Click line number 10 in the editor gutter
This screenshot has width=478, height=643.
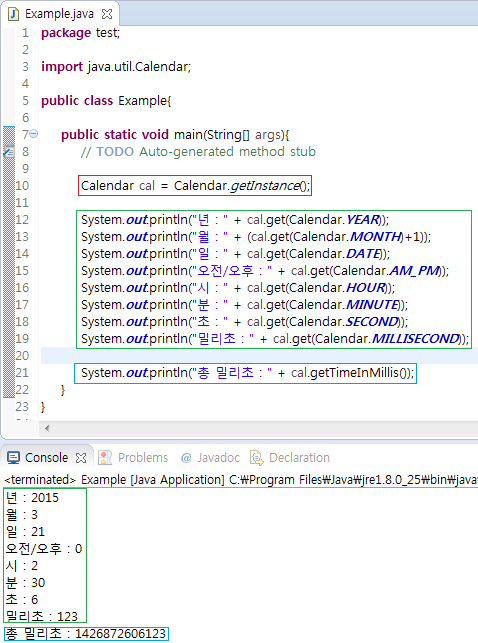[x=22, y=186]
